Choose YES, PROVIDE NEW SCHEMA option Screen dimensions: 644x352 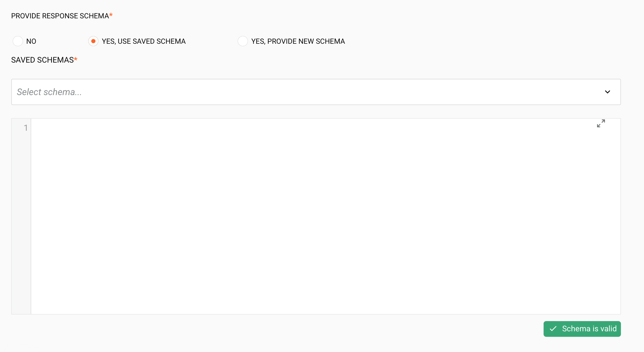pyautogui.click(x=243, y=41)
